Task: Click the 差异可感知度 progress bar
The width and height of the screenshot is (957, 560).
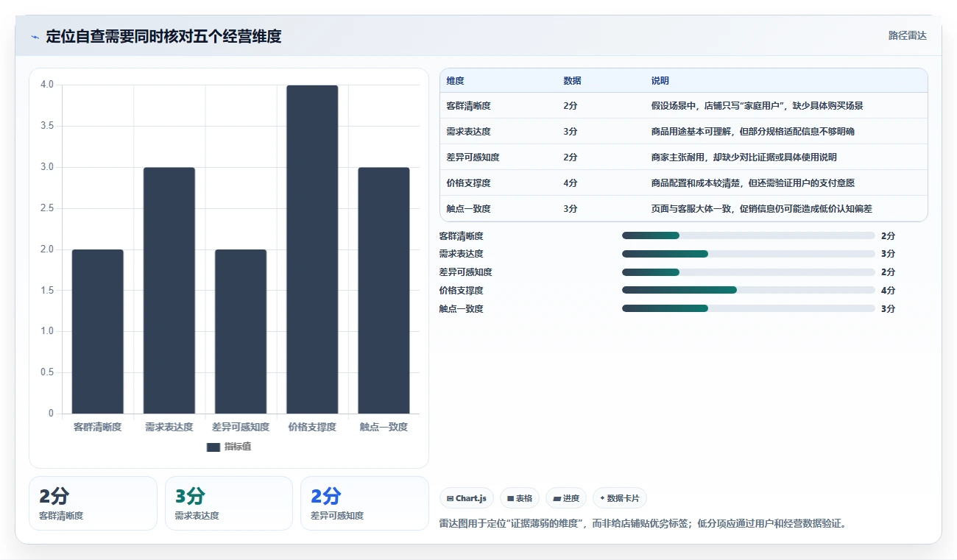Action: 749,272
